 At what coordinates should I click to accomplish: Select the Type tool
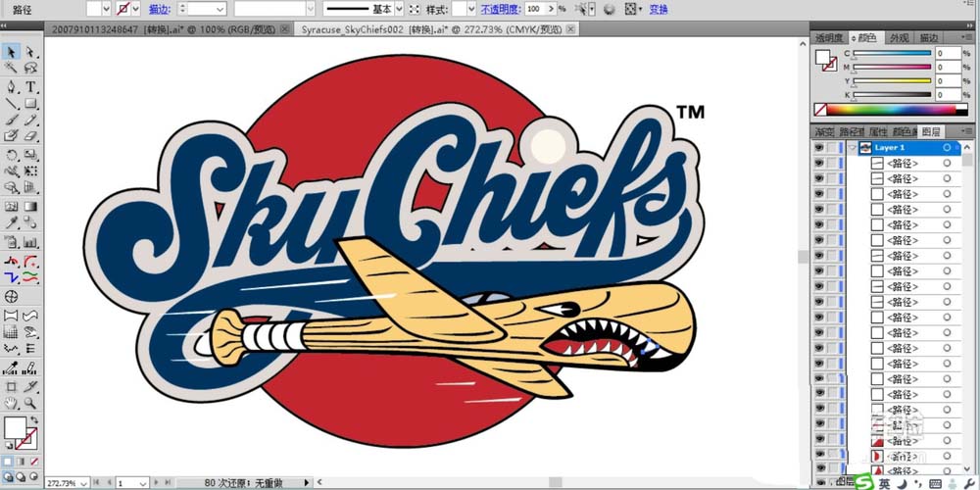30,87
